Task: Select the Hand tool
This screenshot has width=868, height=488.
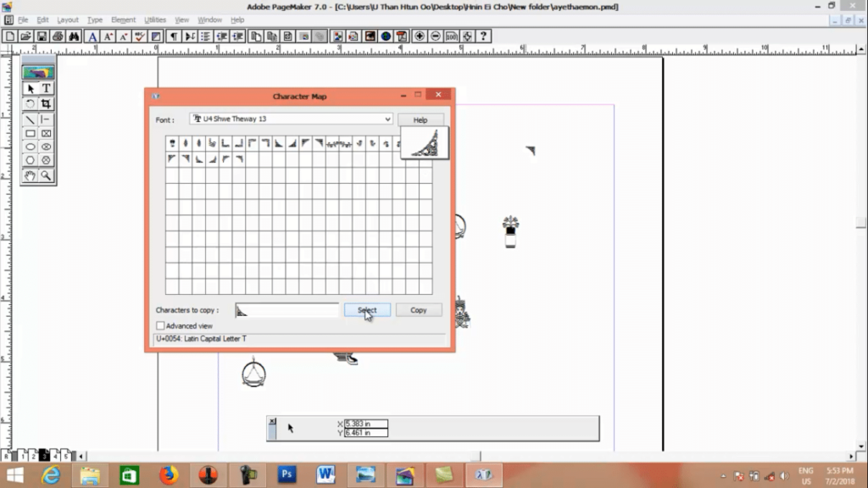Action: coord(30,176)
